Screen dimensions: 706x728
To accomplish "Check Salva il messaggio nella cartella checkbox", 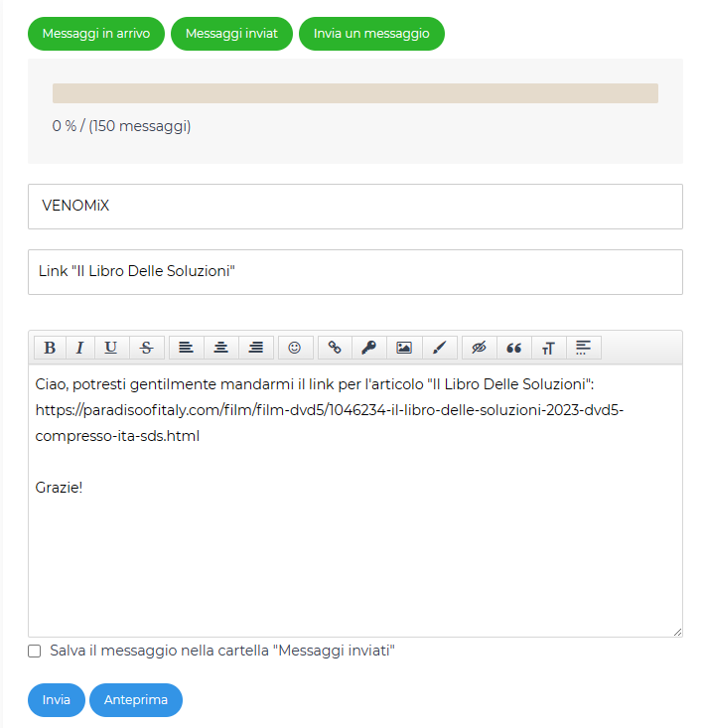I will (35, 651).
